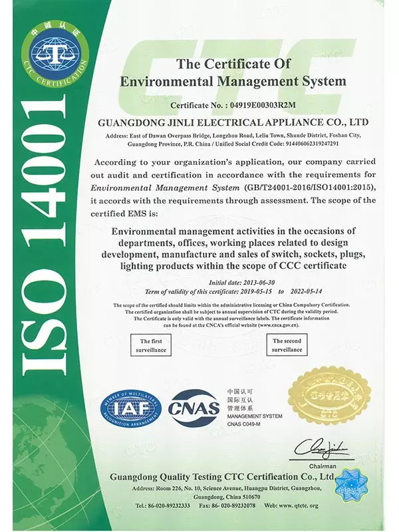This screenshot has height=532, width=399.
Task: Click 'According to your organization's application' line
Action: coord(235,162)
